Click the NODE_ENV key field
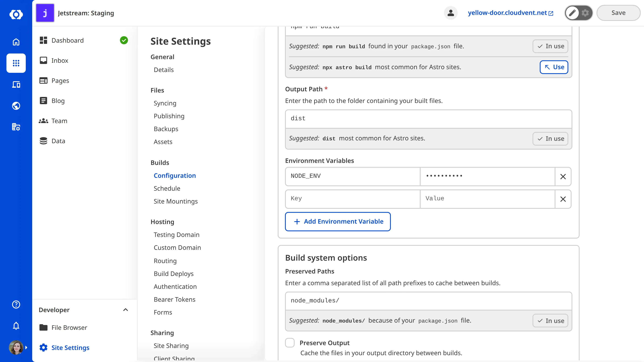Viewport: 644px width, 362px height. pos(353,176)
